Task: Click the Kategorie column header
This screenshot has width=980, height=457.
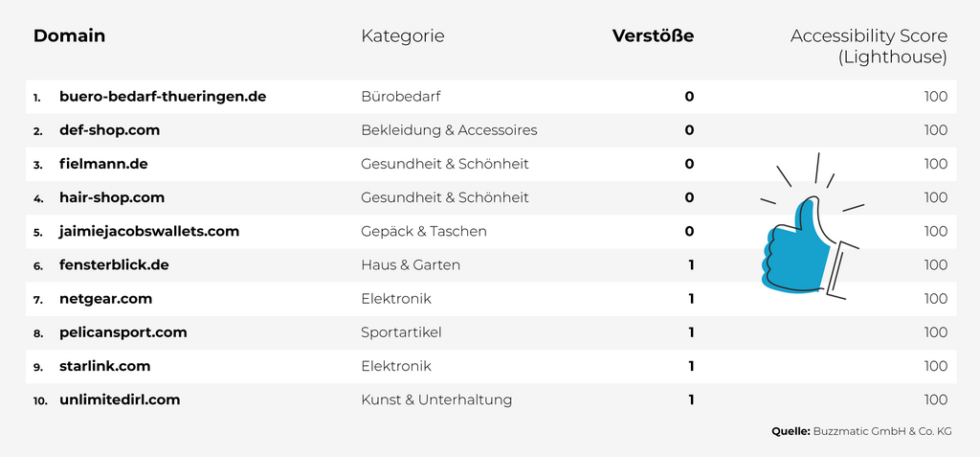Action: [402, 36]
